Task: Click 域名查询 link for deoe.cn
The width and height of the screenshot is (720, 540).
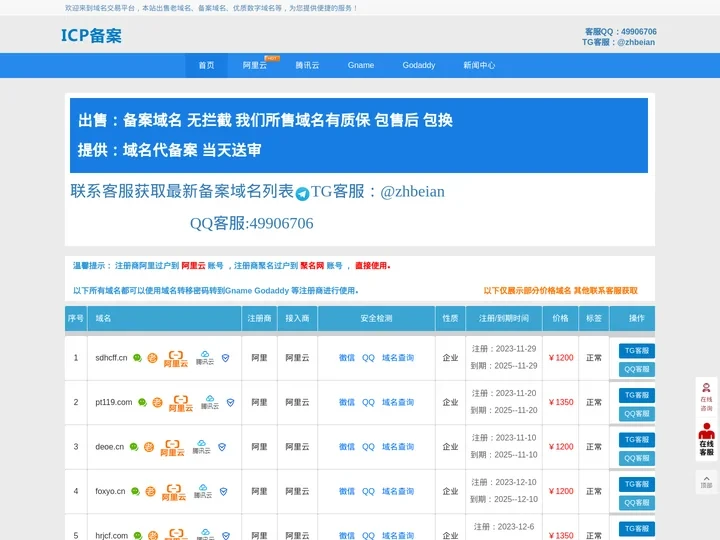Action: (398, 447)
